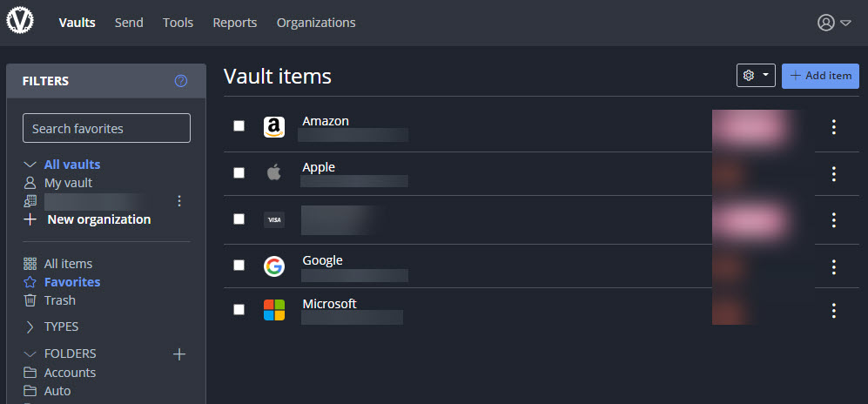Open options menu for Google row

coord(834,266)
